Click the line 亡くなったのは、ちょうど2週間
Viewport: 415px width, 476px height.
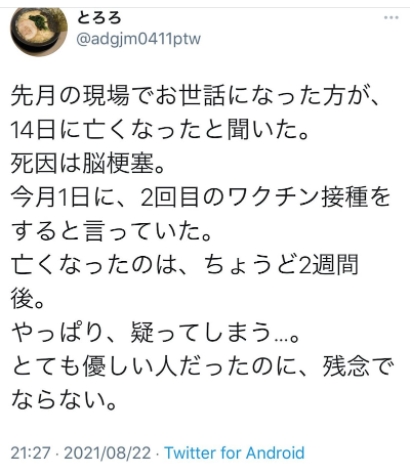coord(185,265)
